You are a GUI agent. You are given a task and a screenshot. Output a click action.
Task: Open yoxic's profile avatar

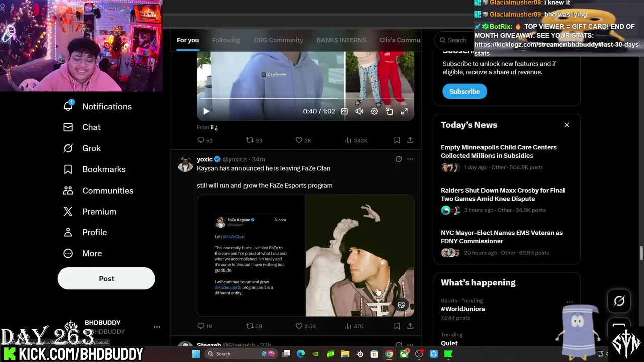pos(185,164)
